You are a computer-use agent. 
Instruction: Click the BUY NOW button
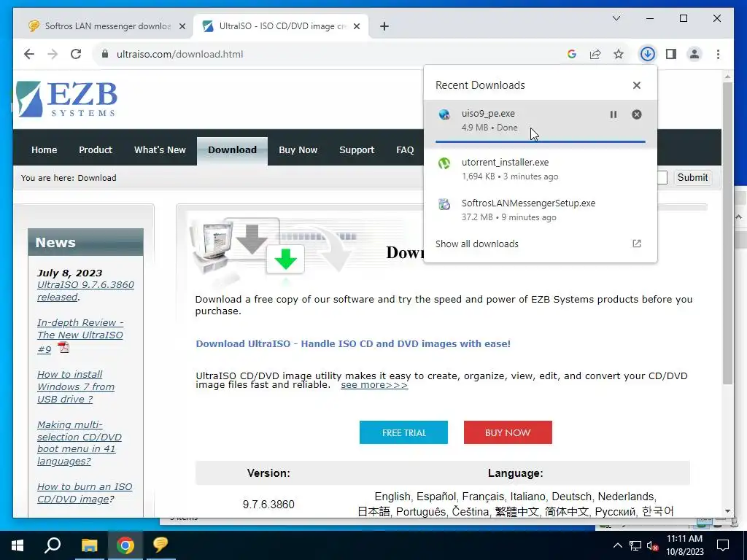click(x=508, y=432)
